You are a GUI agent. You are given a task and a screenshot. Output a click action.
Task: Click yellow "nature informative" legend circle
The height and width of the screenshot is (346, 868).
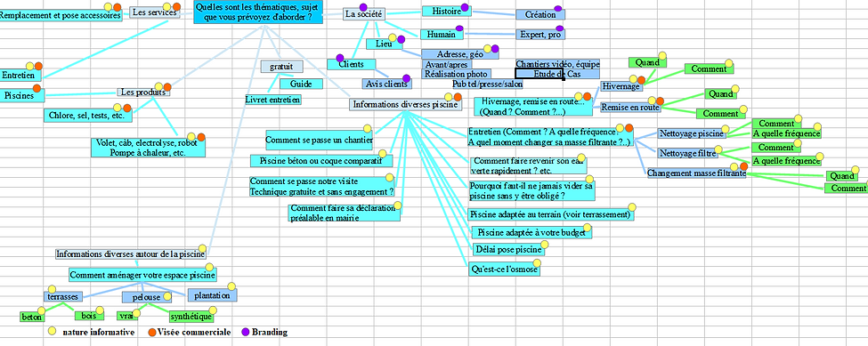coord(52,331)
